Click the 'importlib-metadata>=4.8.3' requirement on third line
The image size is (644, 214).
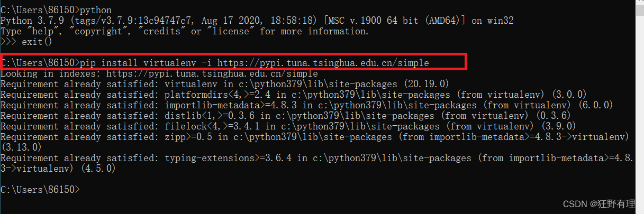tap(231, 105)
